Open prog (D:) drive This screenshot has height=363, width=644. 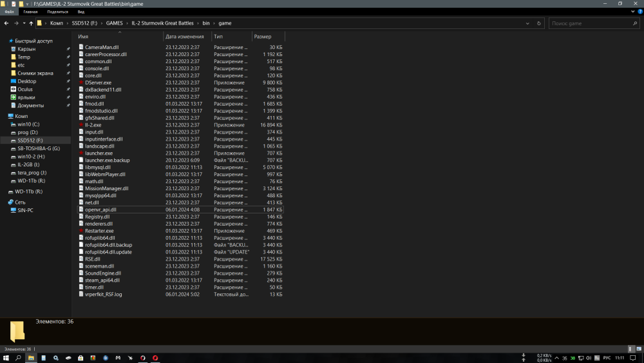28,132
